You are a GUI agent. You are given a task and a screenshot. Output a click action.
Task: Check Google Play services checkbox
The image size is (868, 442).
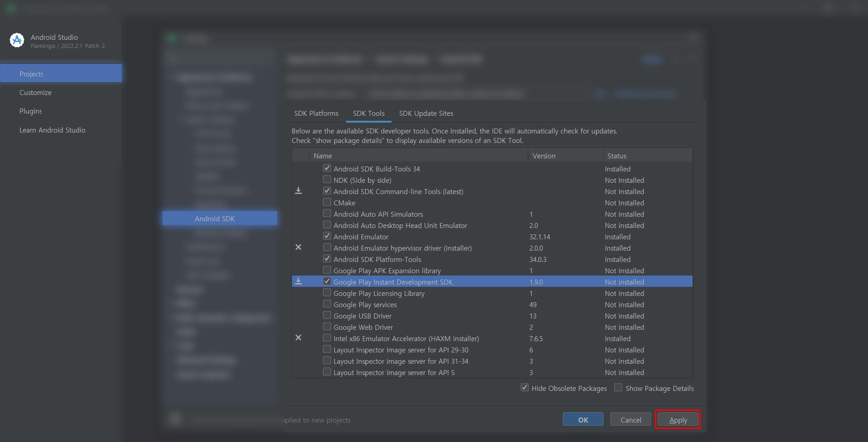(x=327, y=304)
